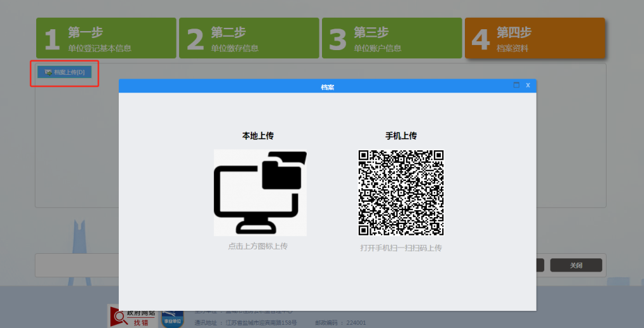This screenshot has width=644, height=328.
Task: Click the 档案 dialog title
Action: [x=327, y=87]
